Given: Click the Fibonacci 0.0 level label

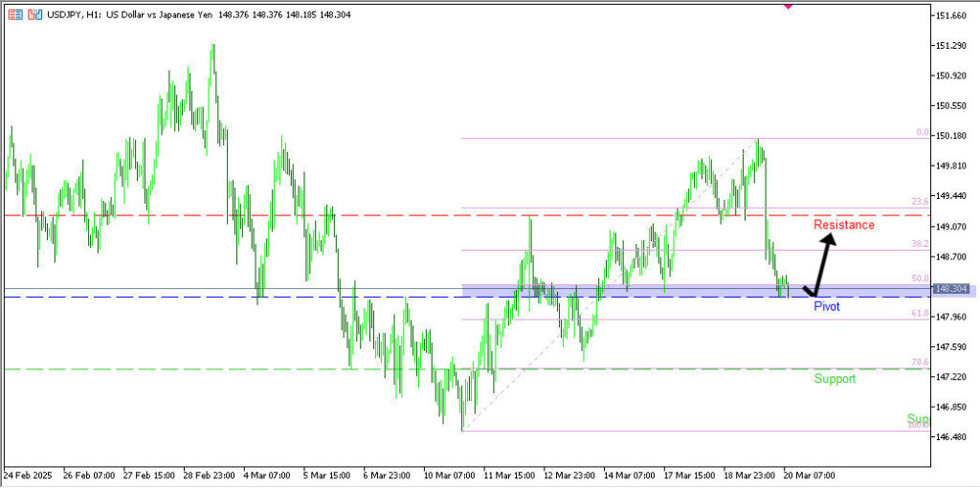Looking at the screenshot, I should pos(922,133).
